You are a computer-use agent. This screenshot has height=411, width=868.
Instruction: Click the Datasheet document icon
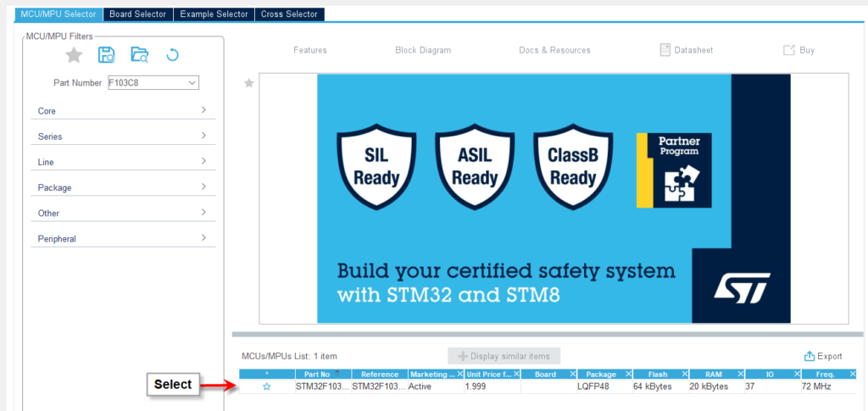[665, 50]
